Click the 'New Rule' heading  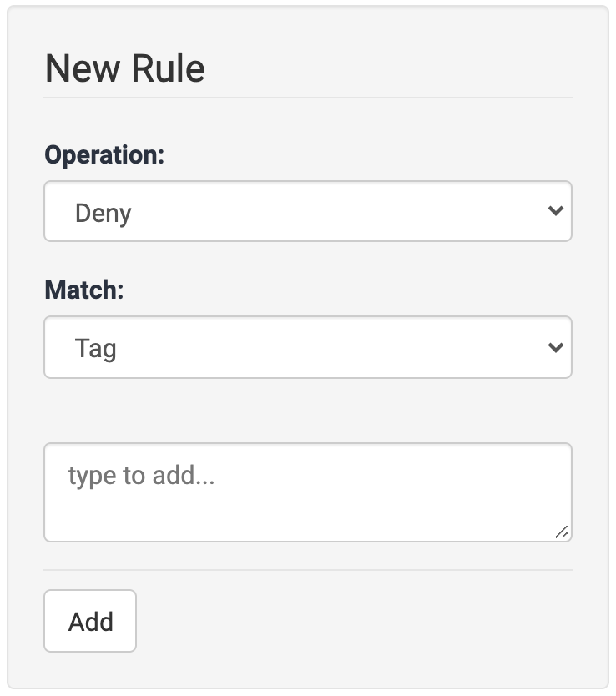coord(124,68)
